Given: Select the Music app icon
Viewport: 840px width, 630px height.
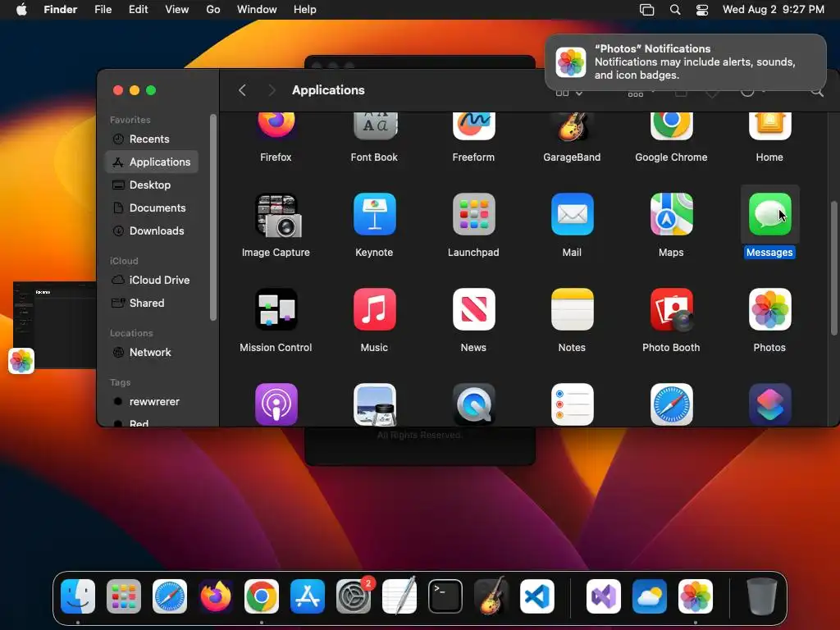Looking at the screenshot, I should (x=374, y=309).
